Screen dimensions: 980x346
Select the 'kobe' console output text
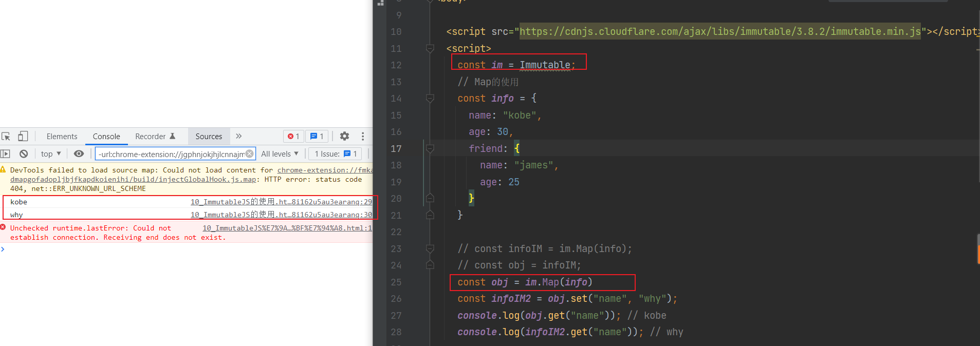[19, 202]
